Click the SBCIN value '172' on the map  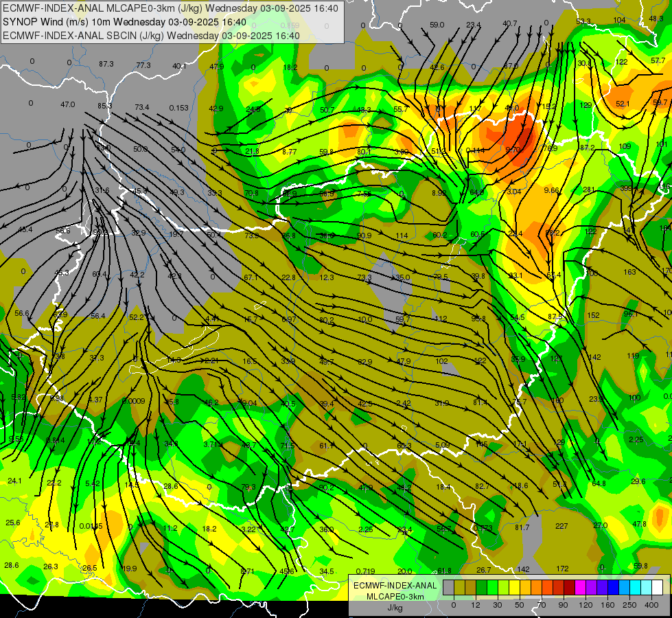(562, 569)
